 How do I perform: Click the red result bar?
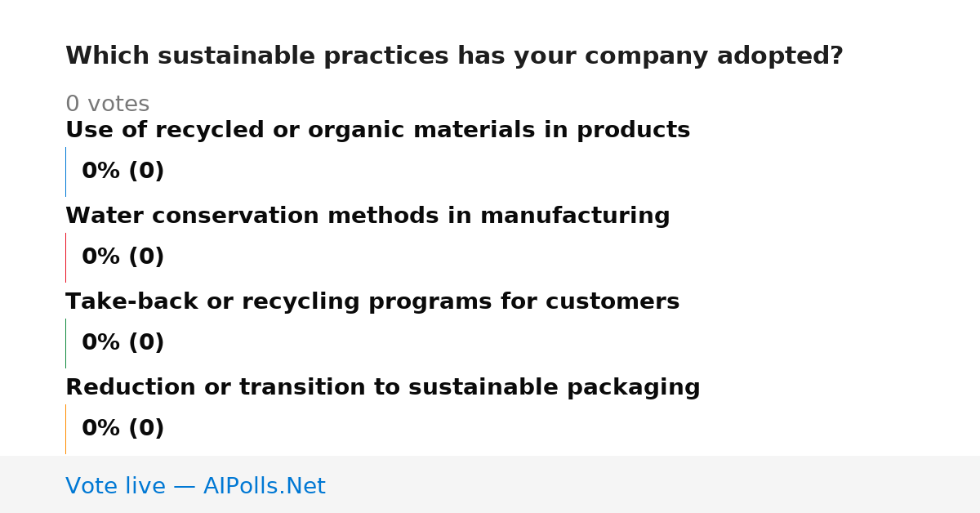pyautogui.click(x=65, y=257)
